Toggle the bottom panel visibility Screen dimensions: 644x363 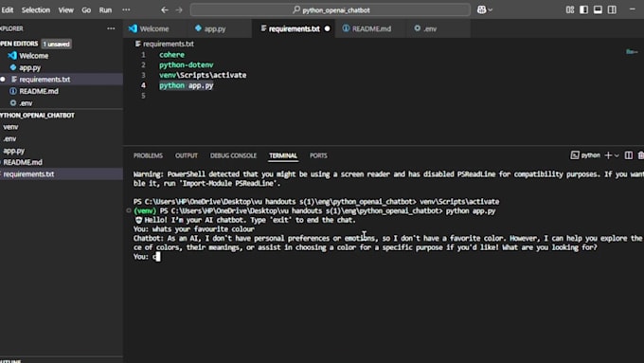[x=598, y=9]
